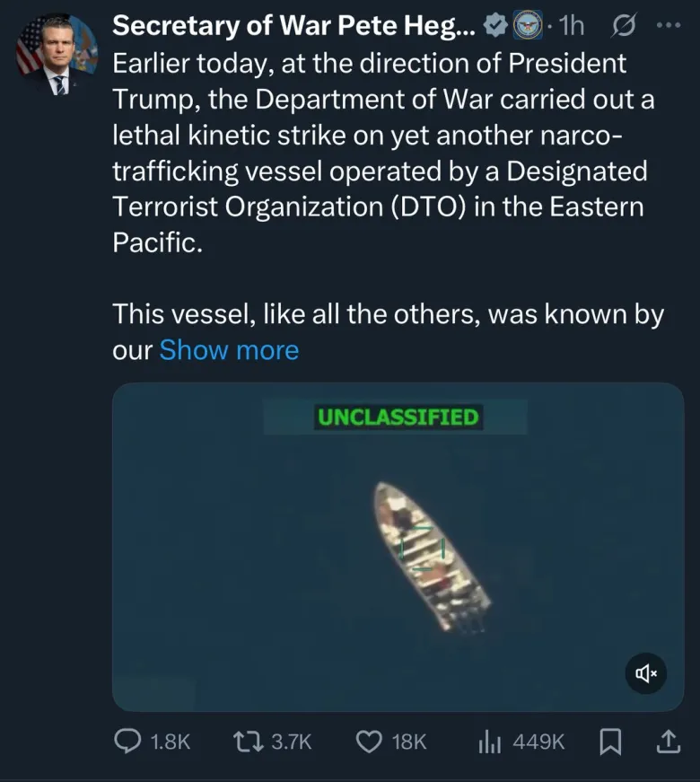Screen dimensions: 700x782
Task: Open the three-dot more options menu
Action: pyautogui.click(x=669, y=27)
